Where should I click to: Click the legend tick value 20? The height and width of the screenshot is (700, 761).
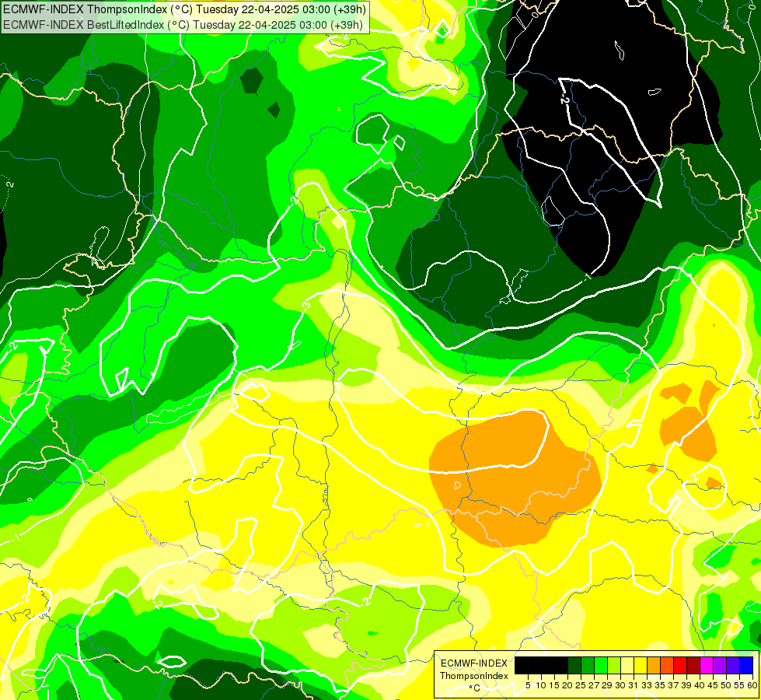[567, 685]
